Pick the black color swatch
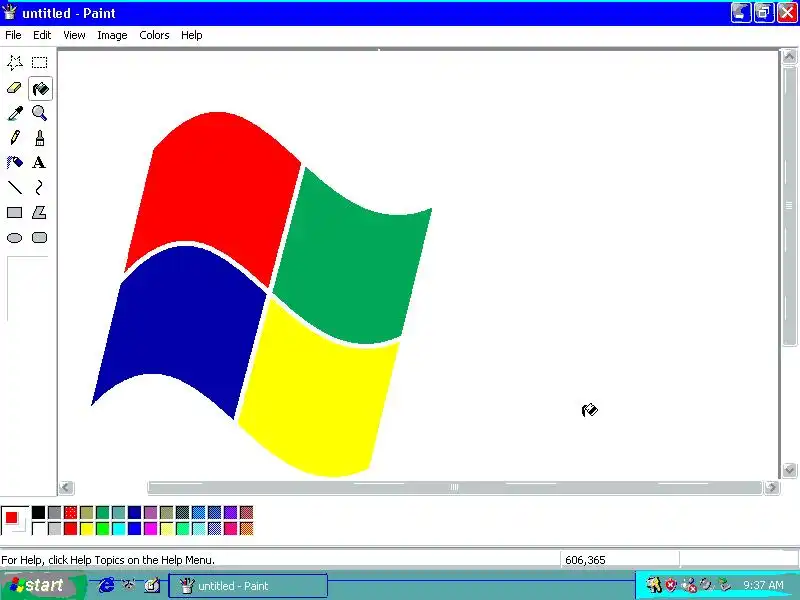This screenshot has height=600, width=800. pyautogui.click(x=39, y=512)
